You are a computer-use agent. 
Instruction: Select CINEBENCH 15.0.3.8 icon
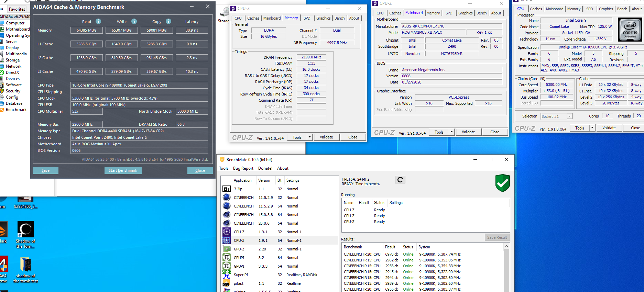tap(227, 215)
